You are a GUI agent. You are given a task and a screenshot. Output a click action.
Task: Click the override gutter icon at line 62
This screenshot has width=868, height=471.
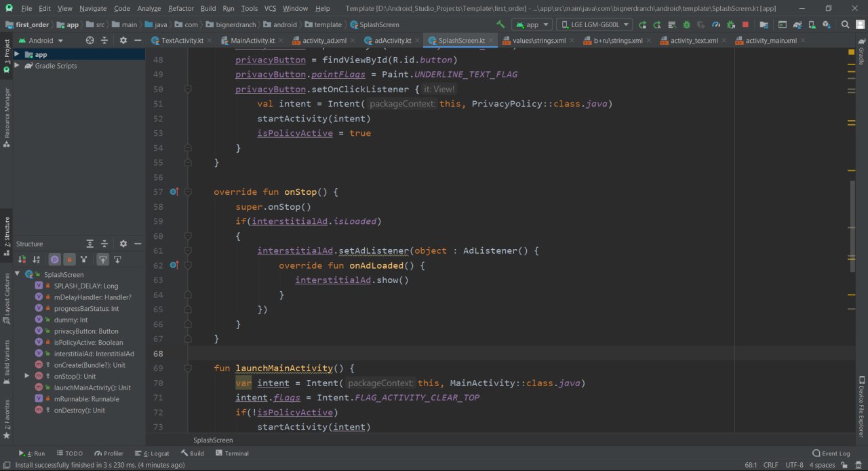click(x=174, y=265)
